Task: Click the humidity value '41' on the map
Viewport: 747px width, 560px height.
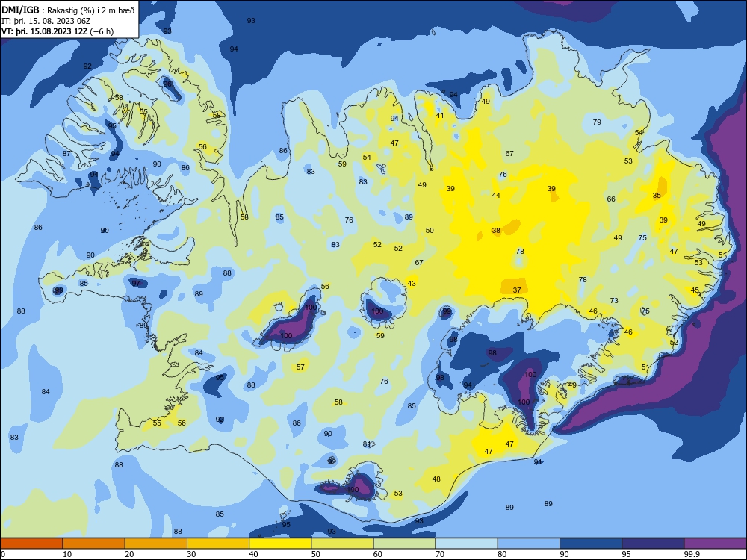Action: point(440,115)
